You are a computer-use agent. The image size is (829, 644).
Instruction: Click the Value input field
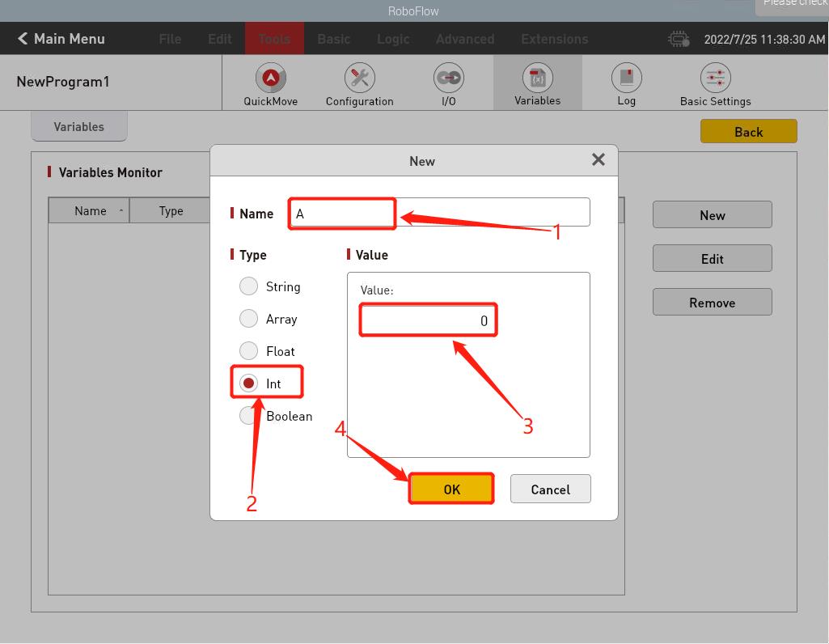428,320
